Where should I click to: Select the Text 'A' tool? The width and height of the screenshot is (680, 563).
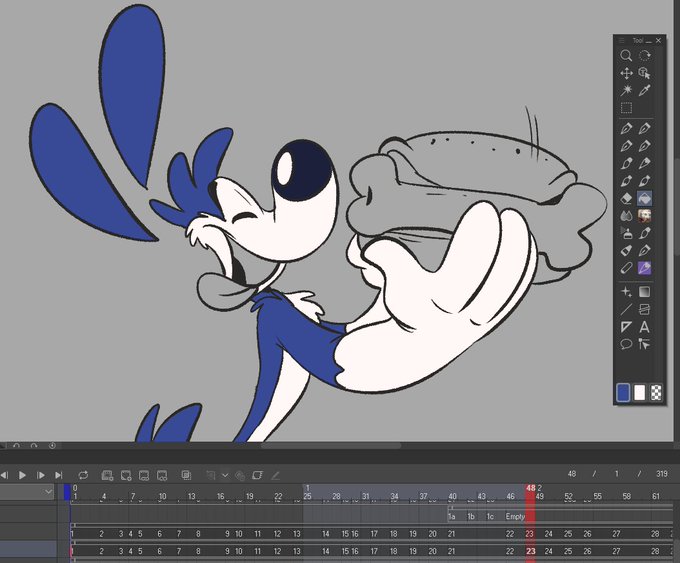click(x=644, y=327)
